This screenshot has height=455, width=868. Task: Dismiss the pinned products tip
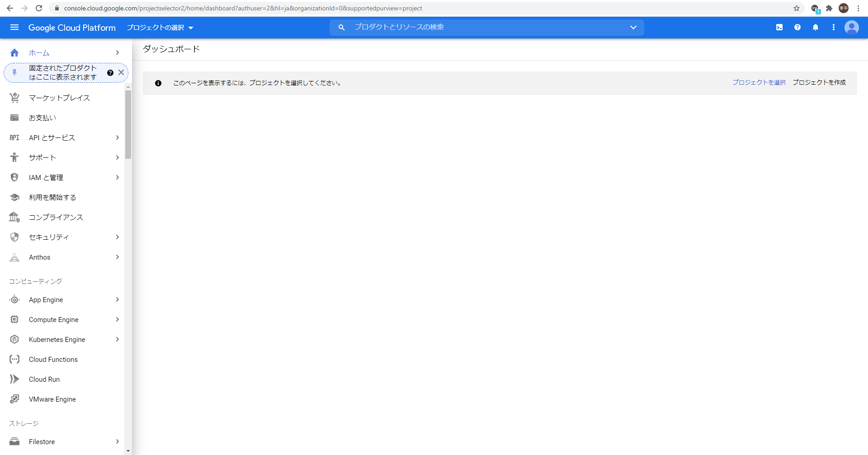121,72
